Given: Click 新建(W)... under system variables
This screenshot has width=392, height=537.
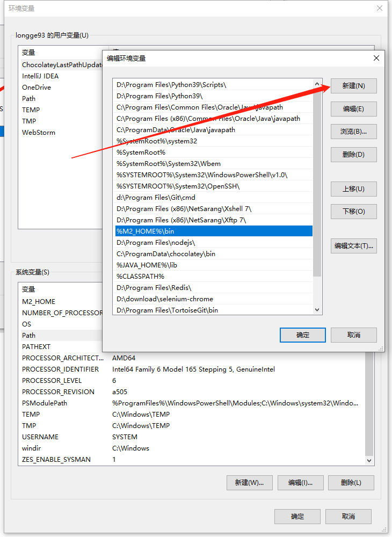Looking at the screenshot, I should coord(250,483).
